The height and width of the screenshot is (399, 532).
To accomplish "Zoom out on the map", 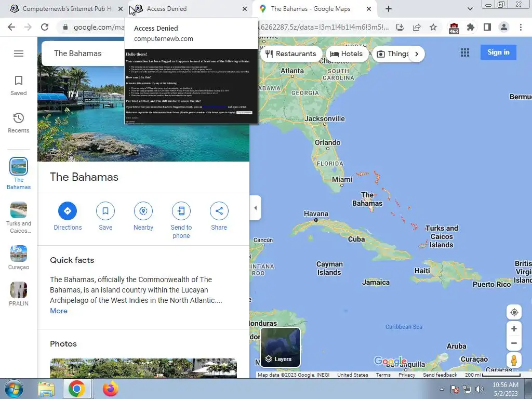I will [514, 343].
